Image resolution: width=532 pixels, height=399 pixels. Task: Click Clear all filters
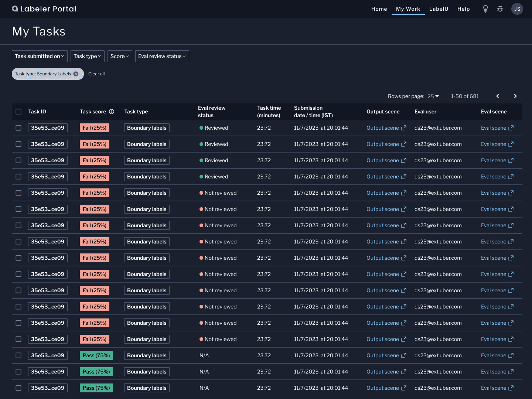[96, 74]
